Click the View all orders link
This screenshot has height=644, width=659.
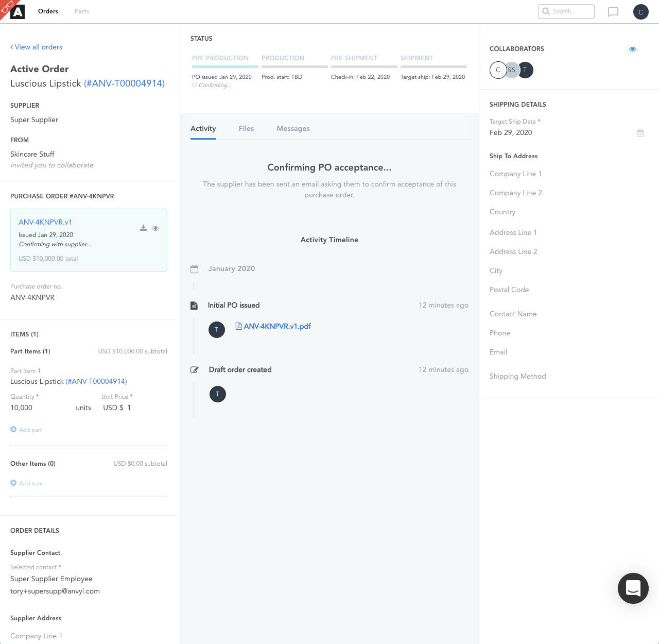pyautogui.click(x=36, y=47)
